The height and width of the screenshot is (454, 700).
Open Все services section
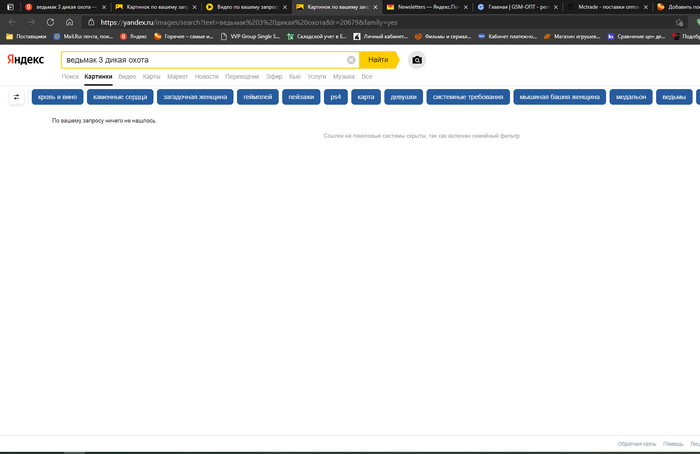tap(367, 77)
